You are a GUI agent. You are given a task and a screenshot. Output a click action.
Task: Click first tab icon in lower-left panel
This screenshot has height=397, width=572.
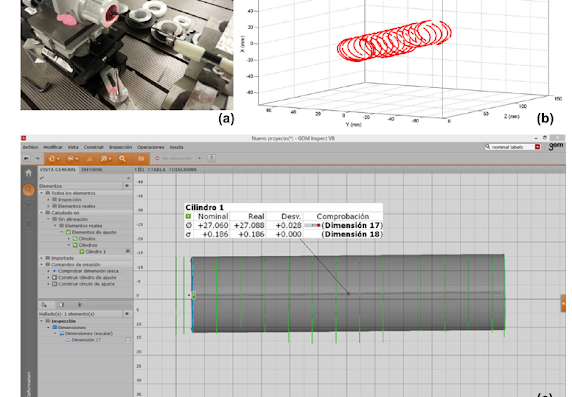pyautogui.click(x=44, y=305)
